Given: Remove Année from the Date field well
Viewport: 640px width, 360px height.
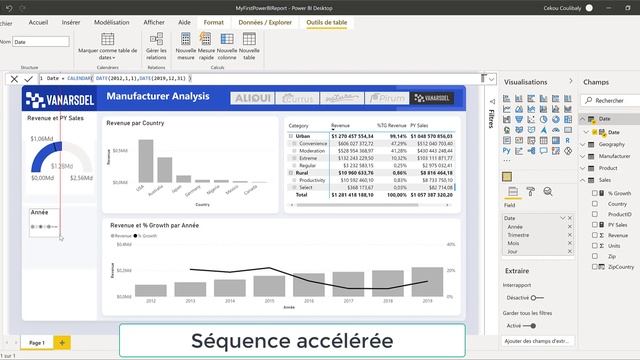Looking at the screenshot, I should pos(570,227).
